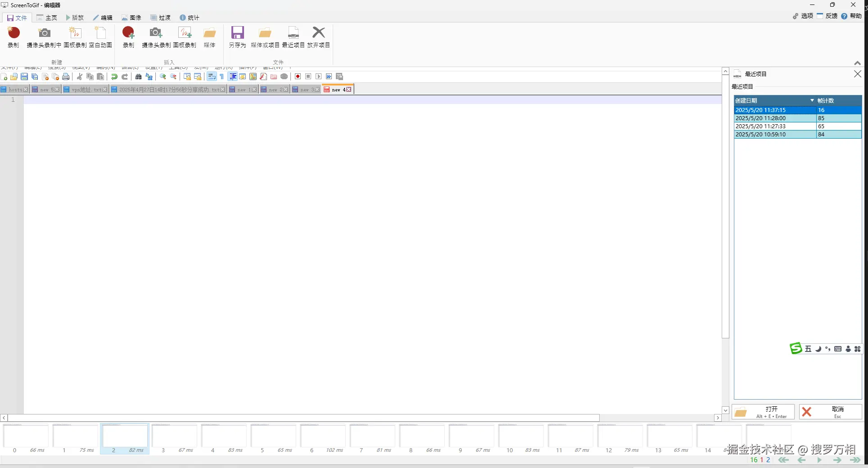This screenshot has height=468, width=868.
Task: Switch to 文件 ribbon tab
Action: point(17,18)
